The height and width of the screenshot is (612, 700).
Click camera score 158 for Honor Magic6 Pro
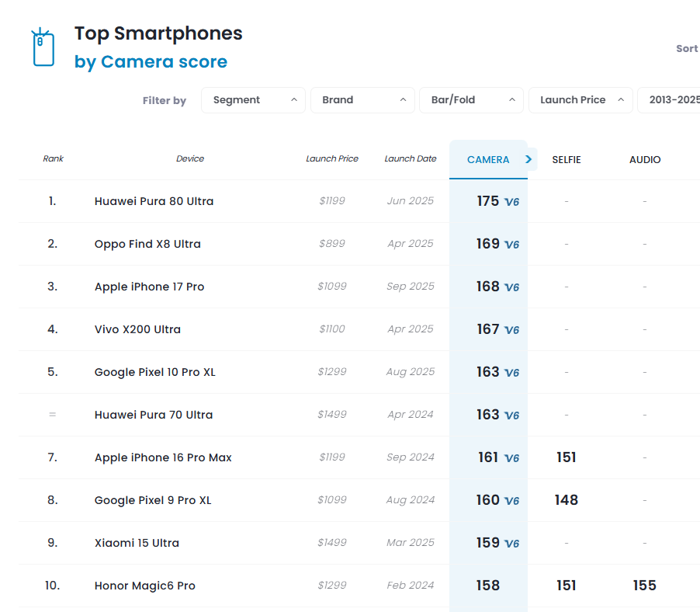coord(487,585)
